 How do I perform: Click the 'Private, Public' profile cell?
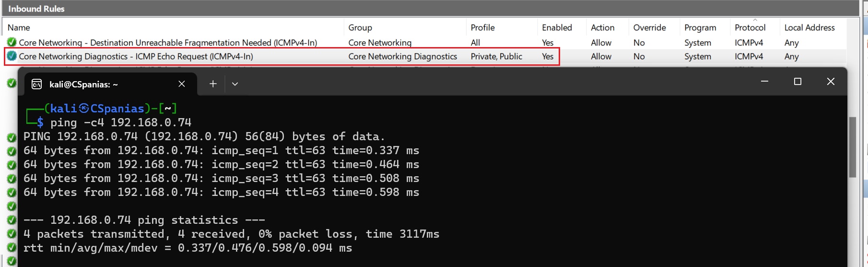pos(496,56)
